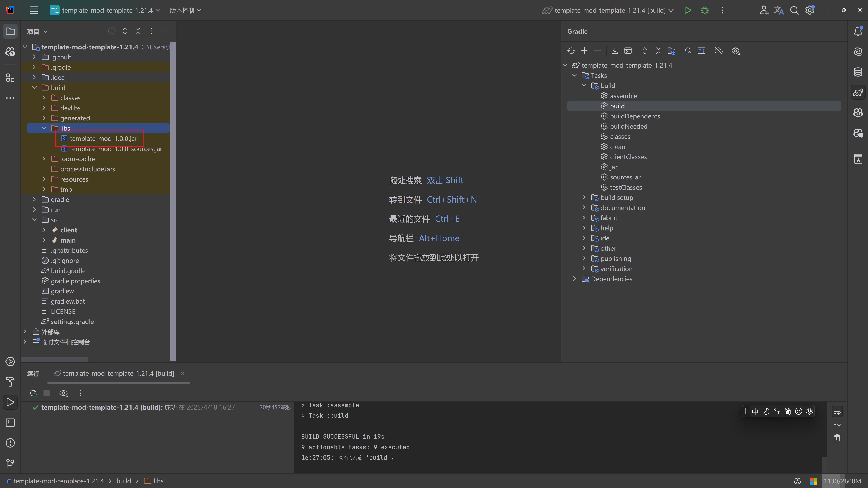Open the translate plugin icon
This screenshot has width=868, height=488.
click(779, 10)
